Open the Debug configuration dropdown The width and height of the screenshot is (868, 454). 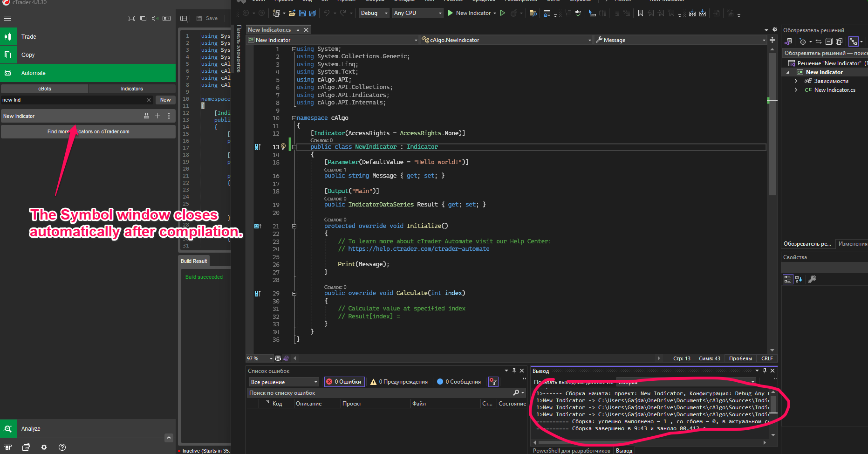[x=374, y=13]
